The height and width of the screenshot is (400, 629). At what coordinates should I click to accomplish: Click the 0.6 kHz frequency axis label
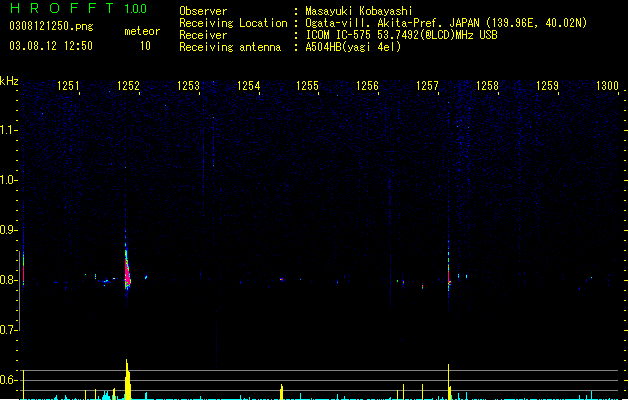tap(8, 380)
